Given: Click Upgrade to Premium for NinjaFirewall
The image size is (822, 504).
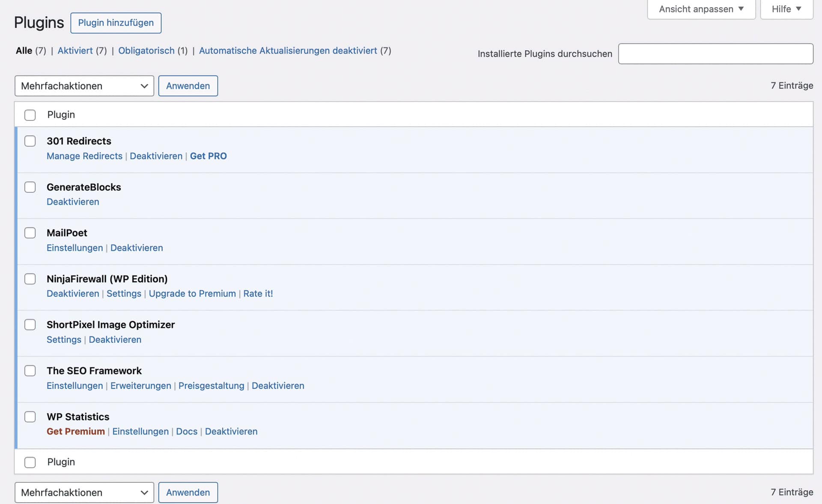Looking at the screenshot, I should 192,294.
